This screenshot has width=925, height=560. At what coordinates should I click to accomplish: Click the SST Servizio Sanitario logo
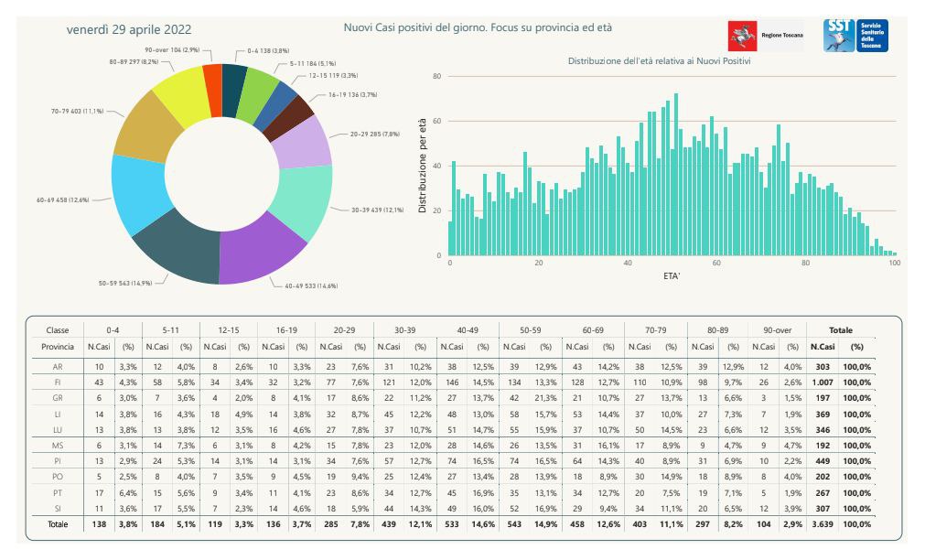855,36
